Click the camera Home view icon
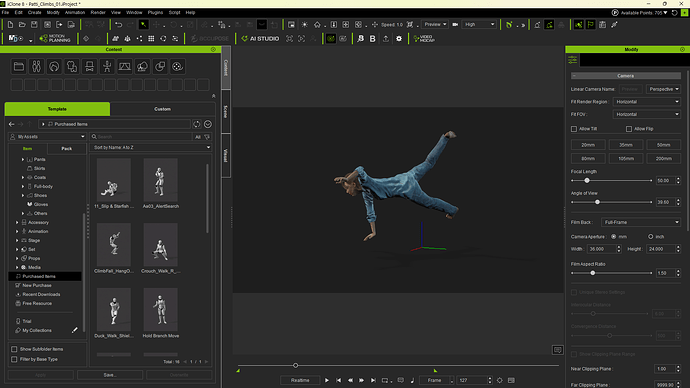 tap(317, 25)
